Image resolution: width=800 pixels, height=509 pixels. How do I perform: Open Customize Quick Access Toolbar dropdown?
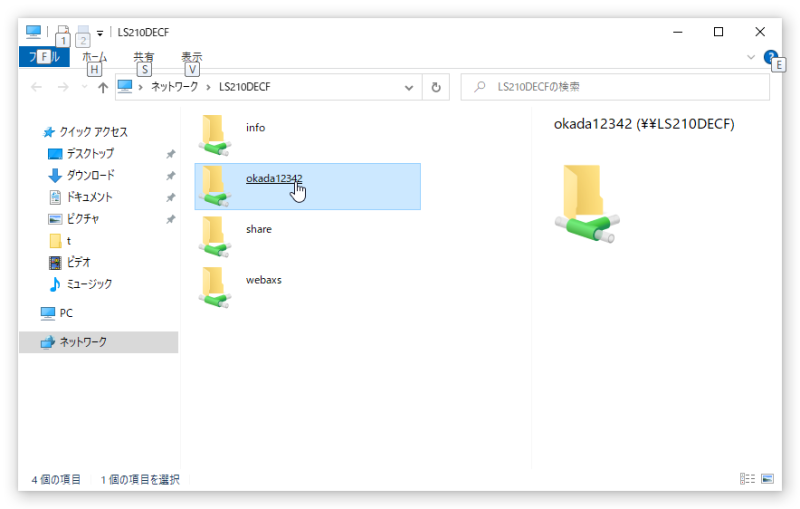(100, 33)
